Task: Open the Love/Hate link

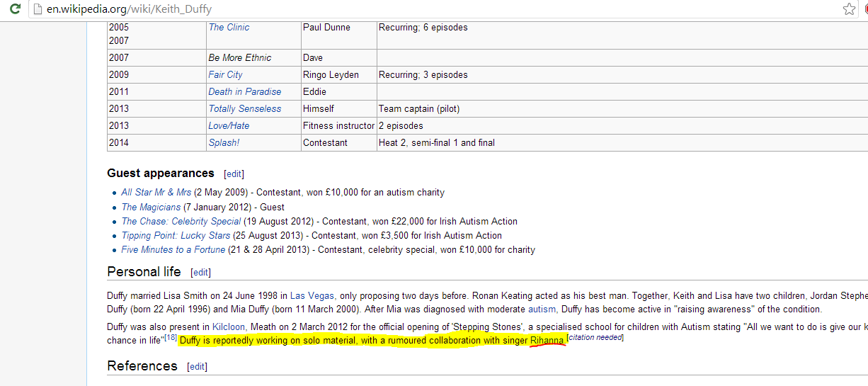Action: click(229, 126)
